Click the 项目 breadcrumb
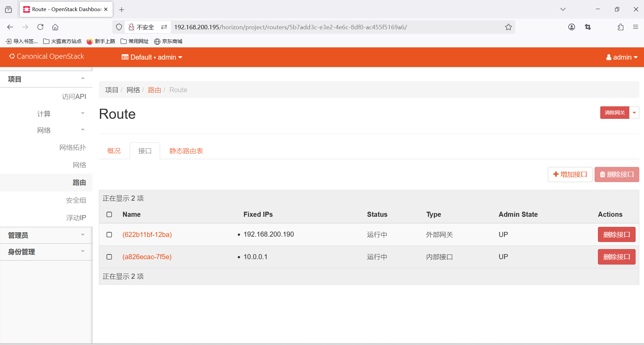The height and width of the screenshot is (345, 644). coord(112,90)
